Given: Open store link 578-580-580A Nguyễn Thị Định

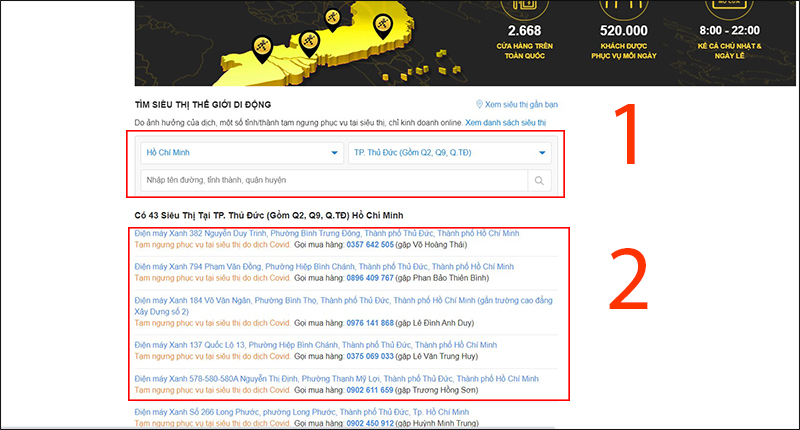Looking at the screenshot, I should (337, 378).
